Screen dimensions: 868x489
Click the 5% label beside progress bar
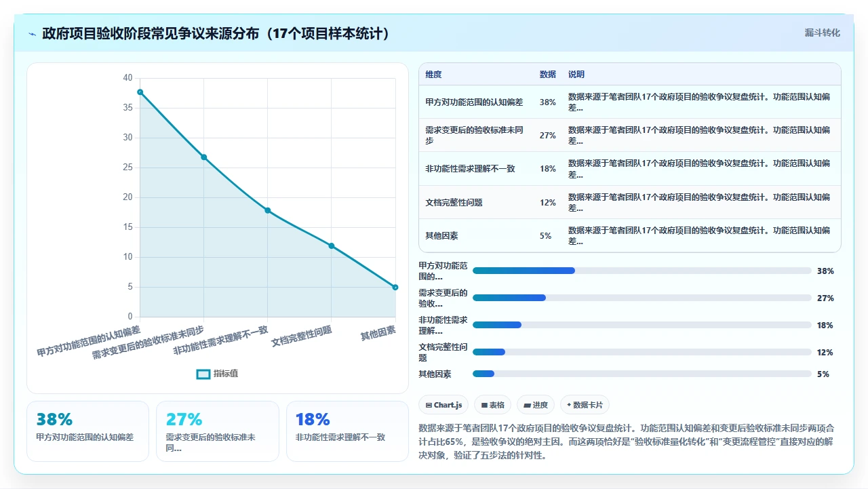823,374
